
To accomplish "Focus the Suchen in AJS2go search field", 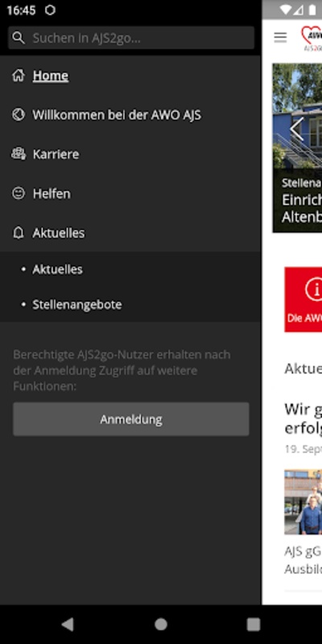I will pos(131,38).
